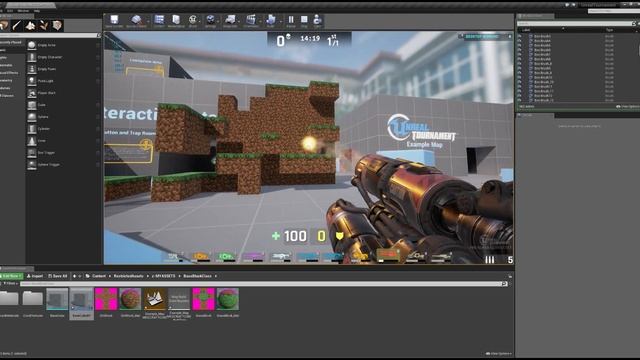The image size is (640, 360).
Task: Click the Add New button
Action: pyautogui.click(x=11, y=276)
